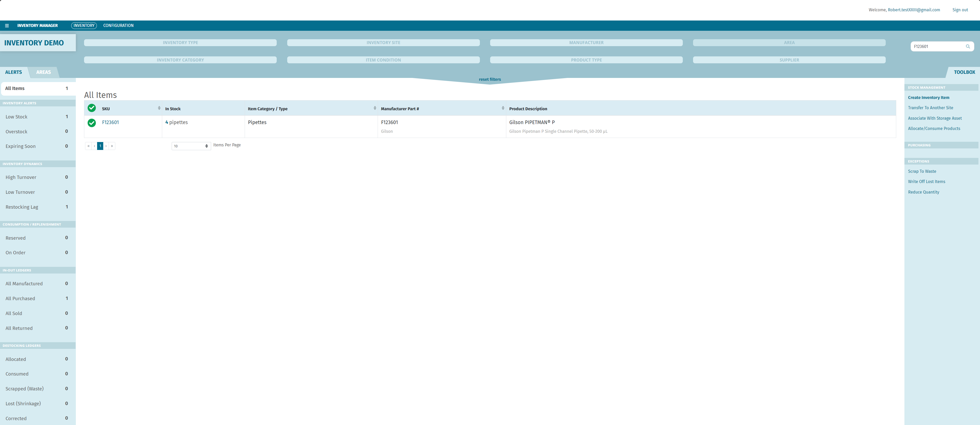Screen dimensions: 980x425
Task: Click the search magnifier icon
Action: (x=968, y=46)
